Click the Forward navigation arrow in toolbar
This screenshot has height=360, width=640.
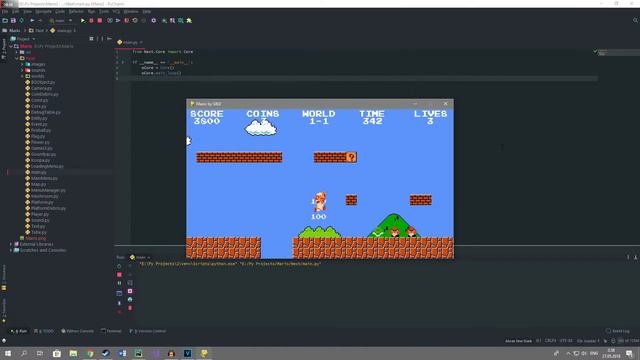point(40,20)
